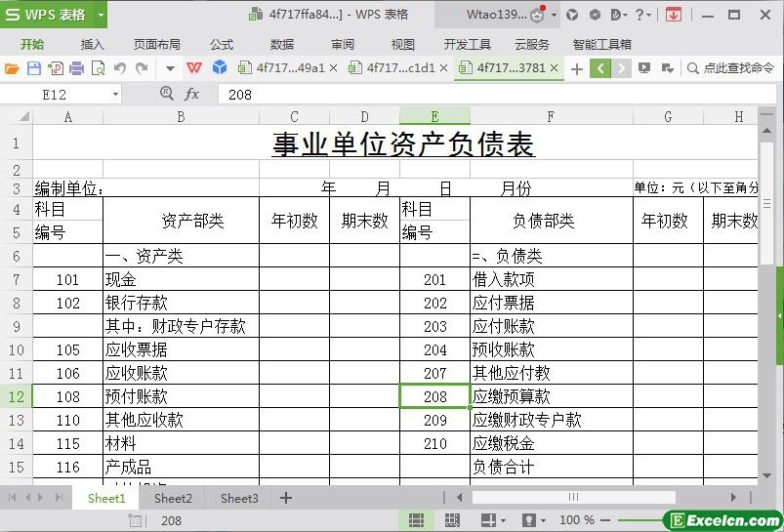This screenshot has width=784, height=532.
Task: Click the skin shirt icon in title bar
Action: [572, 15]
